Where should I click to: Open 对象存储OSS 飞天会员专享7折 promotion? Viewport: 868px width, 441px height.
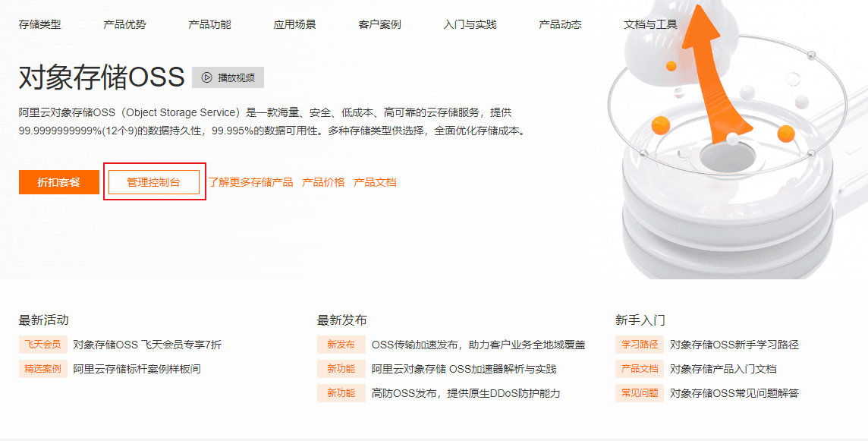[147, 345]
